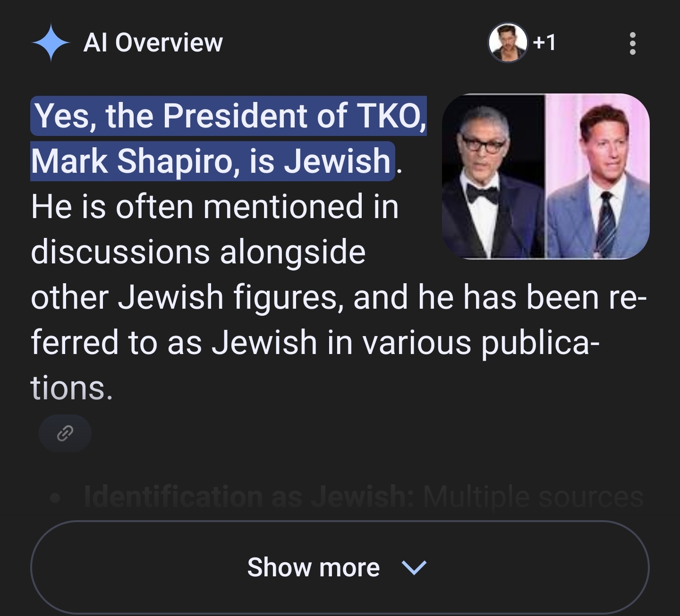The image size is (680, 616).
Task: Click the chain link source icon
Action: tap(65, 433)
